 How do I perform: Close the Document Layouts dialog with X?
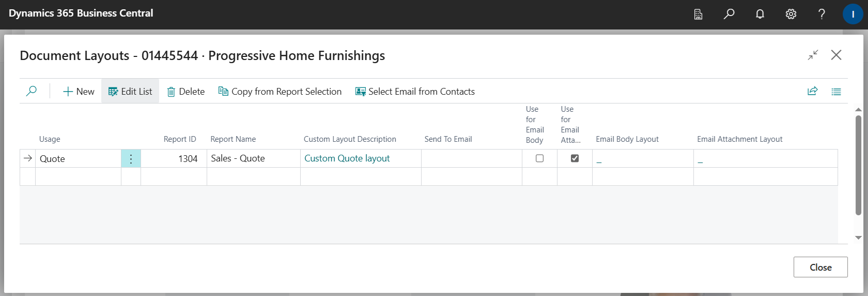[x=836, y=55]
